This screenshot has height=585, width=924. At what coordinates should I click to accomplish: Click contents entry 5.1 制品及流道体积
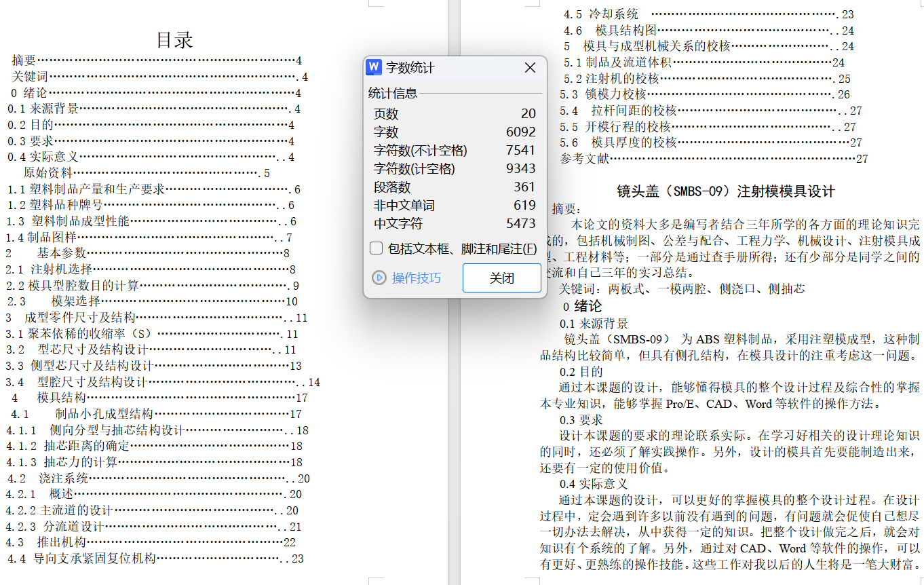click(x=704, y=62)
